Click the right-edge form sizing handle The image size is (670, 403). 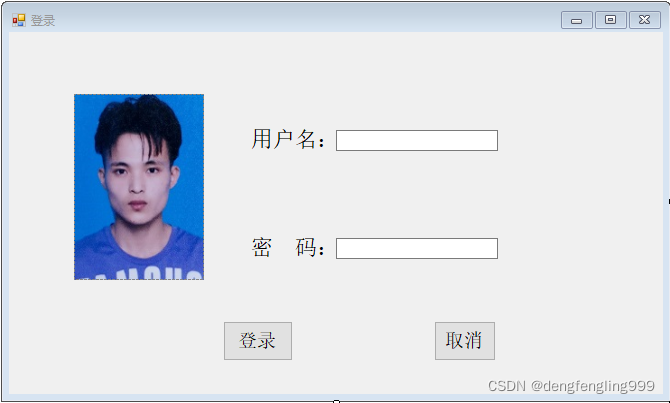click(x=669, y=201)
